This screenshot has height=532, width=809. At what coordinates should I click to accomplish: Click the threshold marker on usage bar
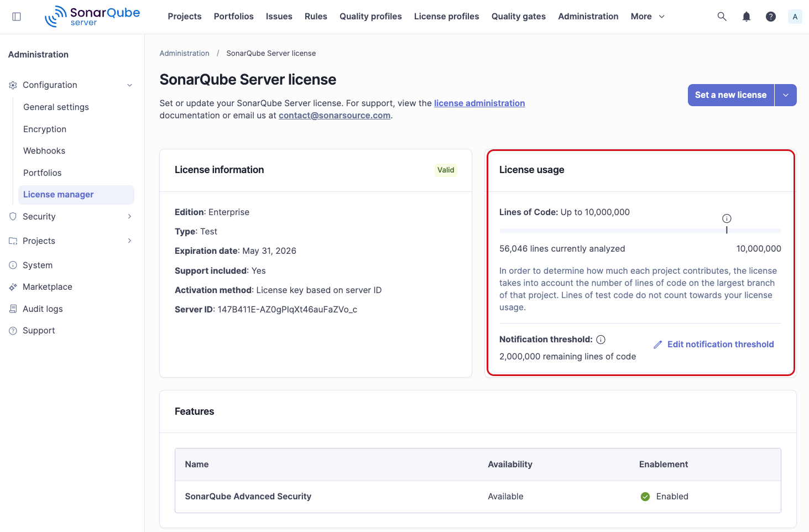pos(727,230)
